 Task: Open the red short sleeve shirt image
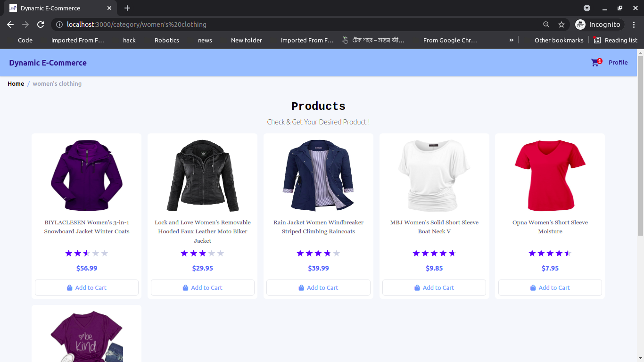[x=550, y=175]
